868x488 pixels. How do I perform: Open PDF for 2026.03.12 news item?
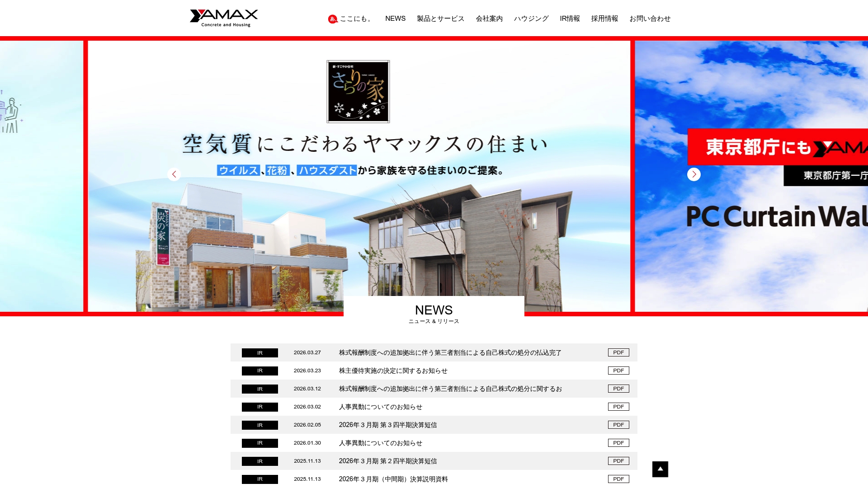coord(618,389)
